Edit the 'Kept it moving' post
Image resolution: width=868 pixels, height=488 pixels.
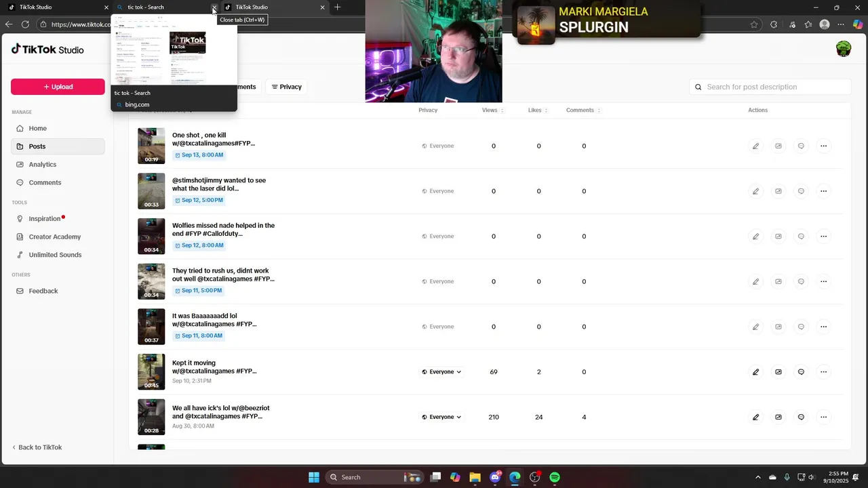tap(755, 372)
